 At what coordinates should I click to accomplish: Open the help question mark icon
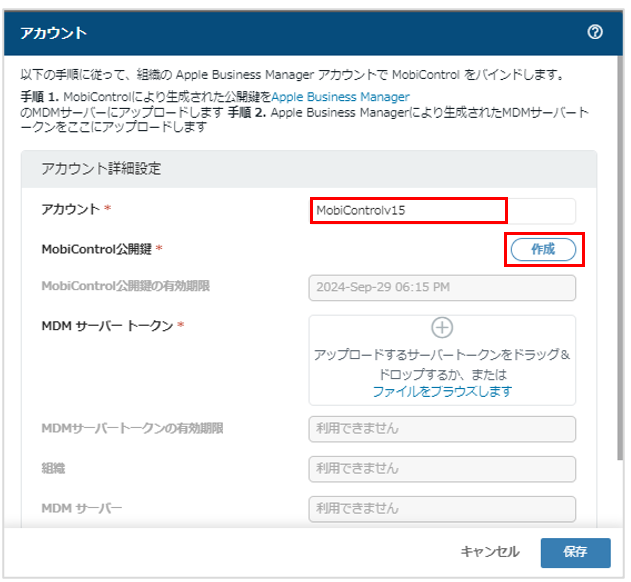pos(595,32)
